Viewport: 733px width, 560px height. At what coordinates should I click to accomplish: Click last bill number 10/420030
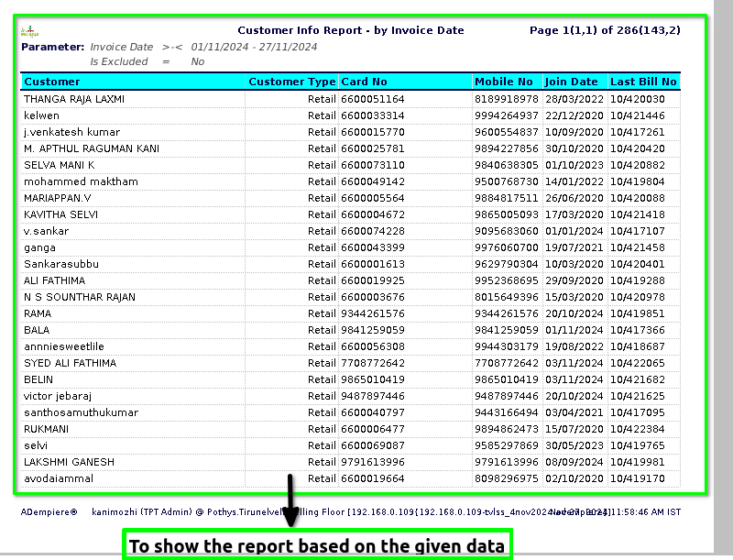pyautogui.click(x=638, y=99)
